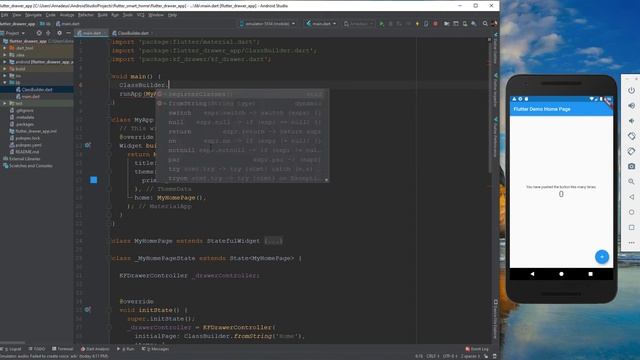Expand the build folder in project tree
Viewport: 640px width, 360px height.
point(4,69)
